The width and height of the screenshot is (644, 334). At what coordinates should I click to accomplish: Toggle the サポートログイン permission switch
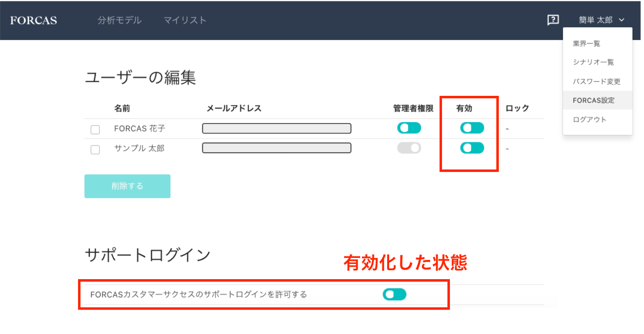[394, 294]
